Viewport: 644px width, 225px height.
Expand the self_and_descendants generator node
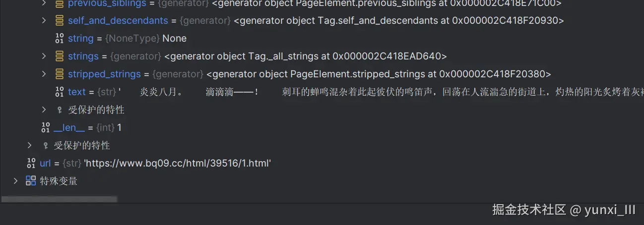pyautogui.click(x=44, y=20)
